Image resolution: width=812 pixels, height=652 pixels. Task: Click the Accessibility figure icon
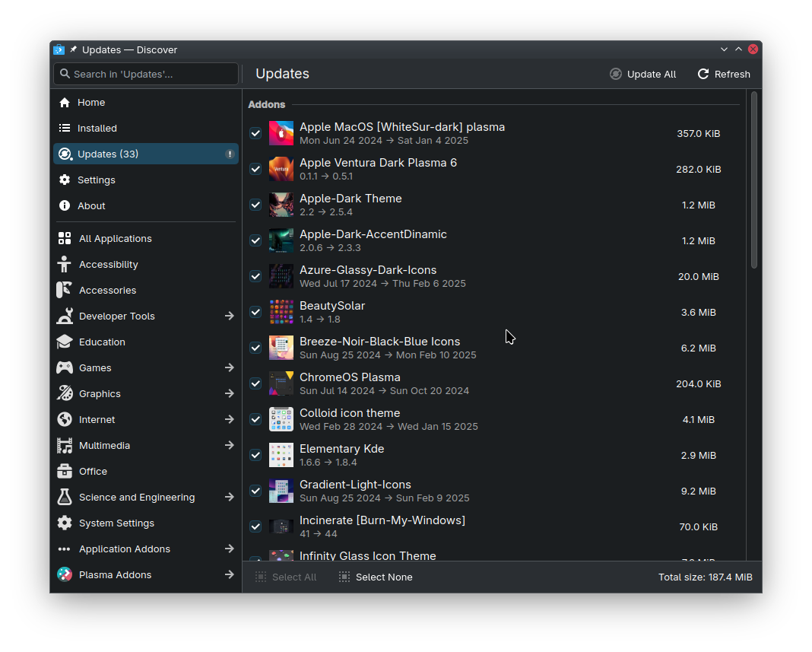coord(65,264)
